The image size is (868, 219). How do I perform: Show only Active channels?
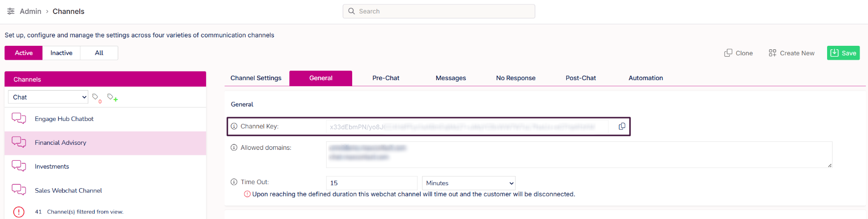tap(23, 53)
